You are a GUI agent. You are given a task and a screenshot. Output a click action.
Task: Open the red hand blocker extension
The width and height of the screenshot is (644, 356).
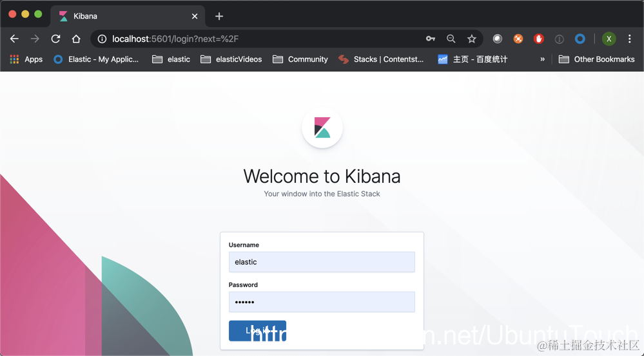[x=538, y=39]
